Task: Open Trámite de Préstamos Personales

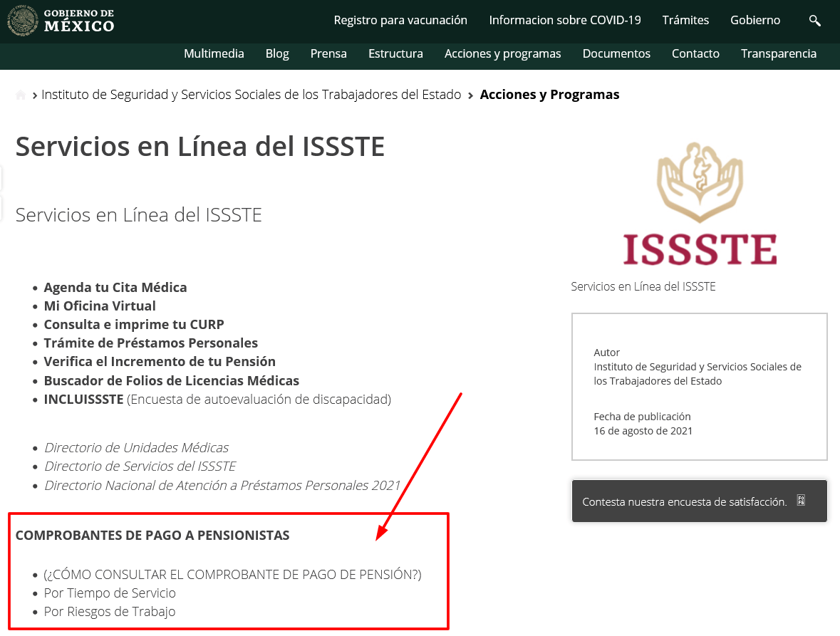Action: pos(150,343)
